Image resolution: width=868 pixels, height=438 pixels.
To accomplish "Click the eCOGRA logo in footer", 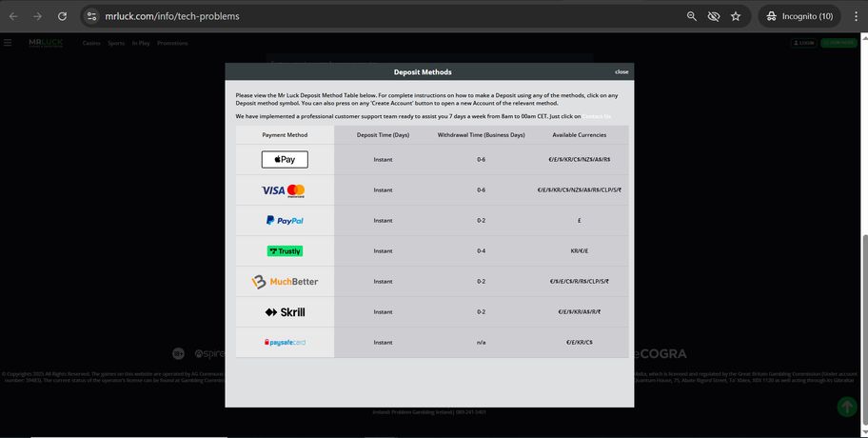I will pyautogui.click(x=661, y=353).
